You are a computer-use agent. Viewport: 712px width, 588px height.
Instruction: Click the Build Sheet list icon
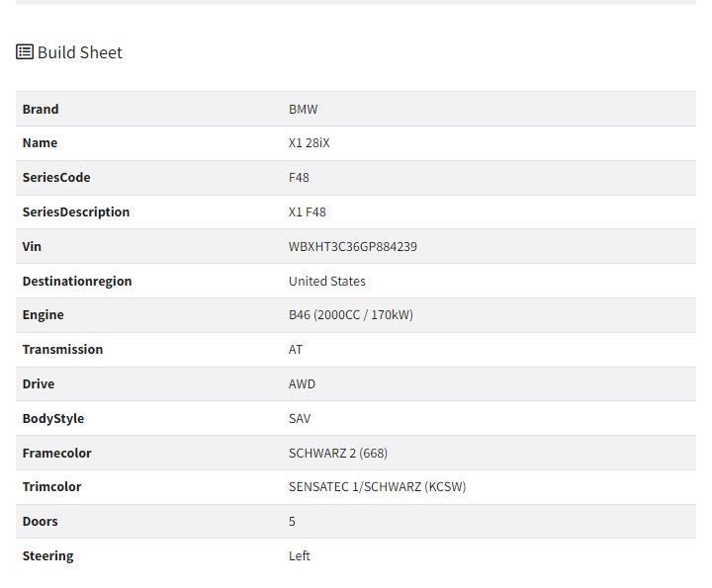pos(25,52)
